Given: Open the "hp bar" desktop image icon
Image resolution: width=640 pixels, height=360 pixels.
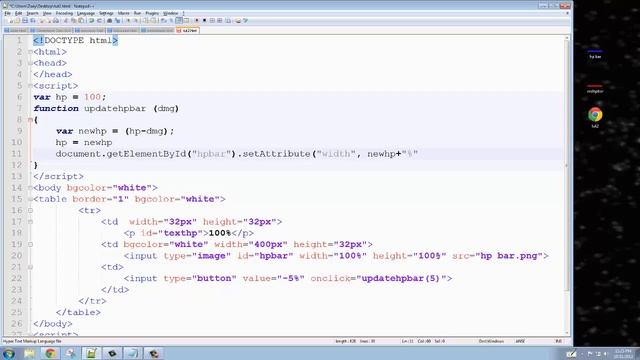Looking at the screenshot, I should pos(595,53).
